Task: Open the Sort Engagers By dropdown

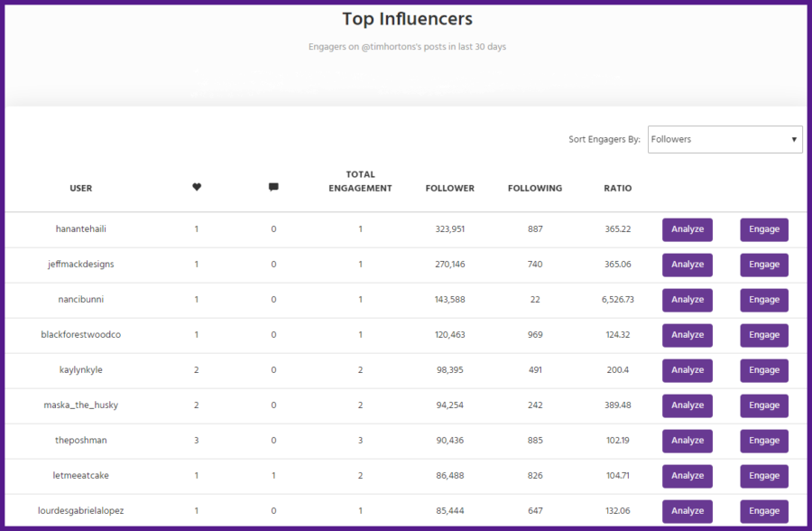Action: [x=724, y=139]
